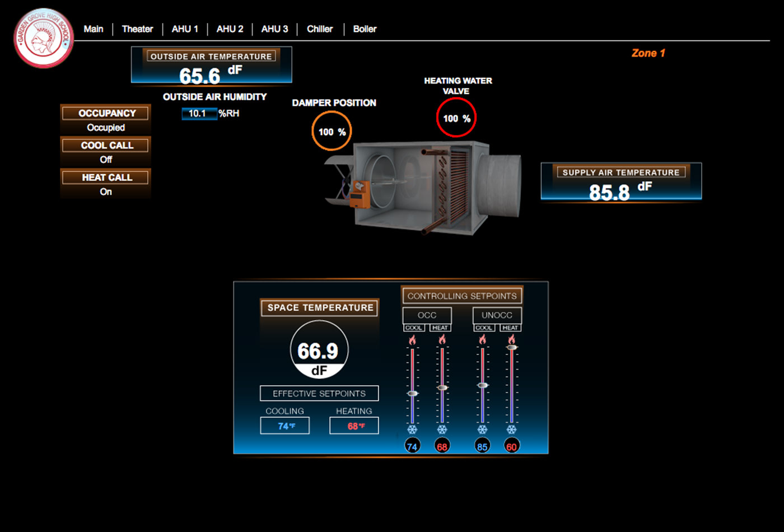
Task: Click the Outside Air Temperature 65.6 display
Action: [211, 65]
